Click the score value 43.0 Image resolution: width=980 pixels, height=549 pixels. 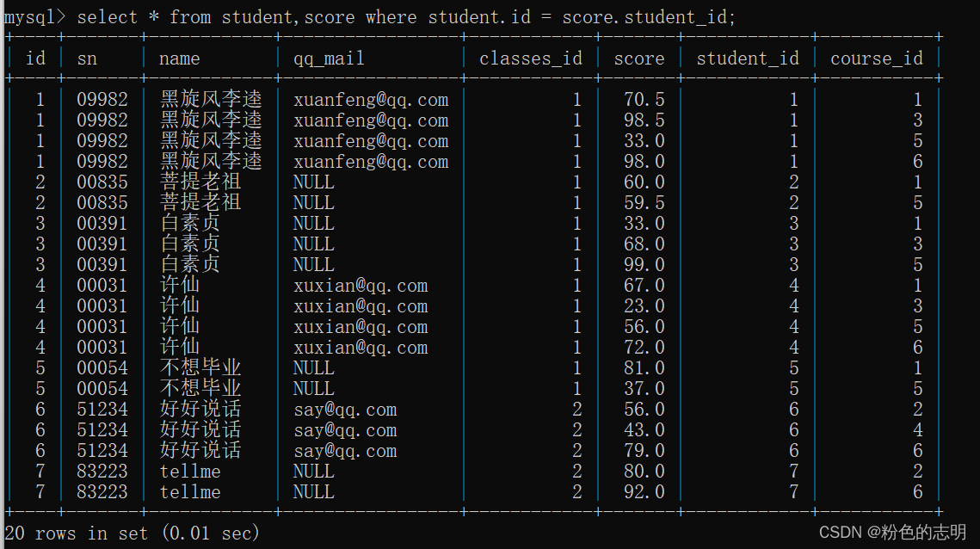(644, 429)
